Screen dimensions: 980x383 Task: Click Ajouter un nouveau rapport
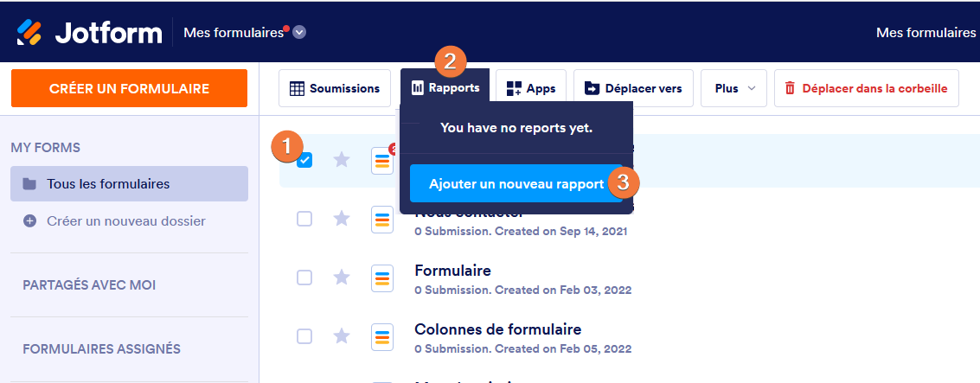pyautogui.click(x=516, y=183)
